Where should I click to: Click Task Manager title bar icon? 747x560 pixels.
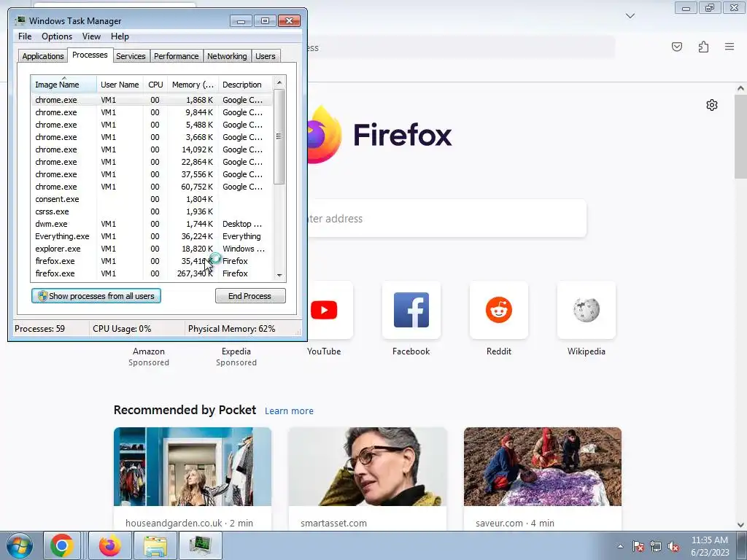(x=20, y=20)
